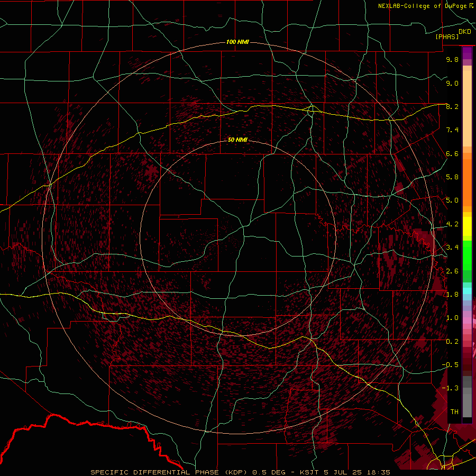
Task: Select the peach segment of the color bar
Action: [467, 109]
